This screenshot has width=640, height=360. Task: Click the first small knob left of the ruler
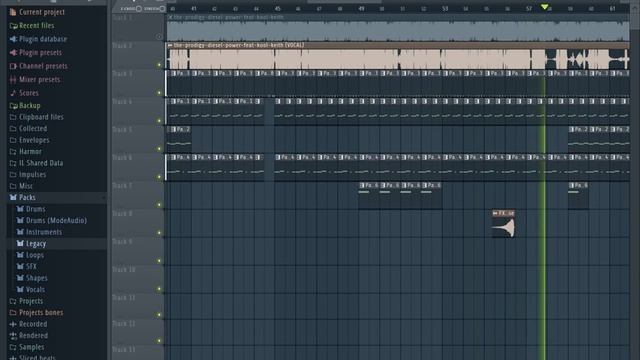[139, 9]
